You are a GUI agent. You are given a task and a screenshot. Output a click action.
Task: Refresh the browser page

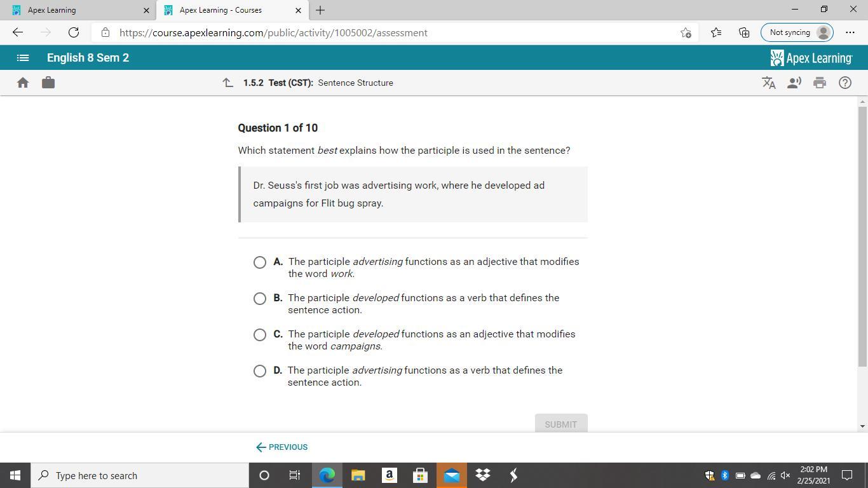[x=74, y=32]
